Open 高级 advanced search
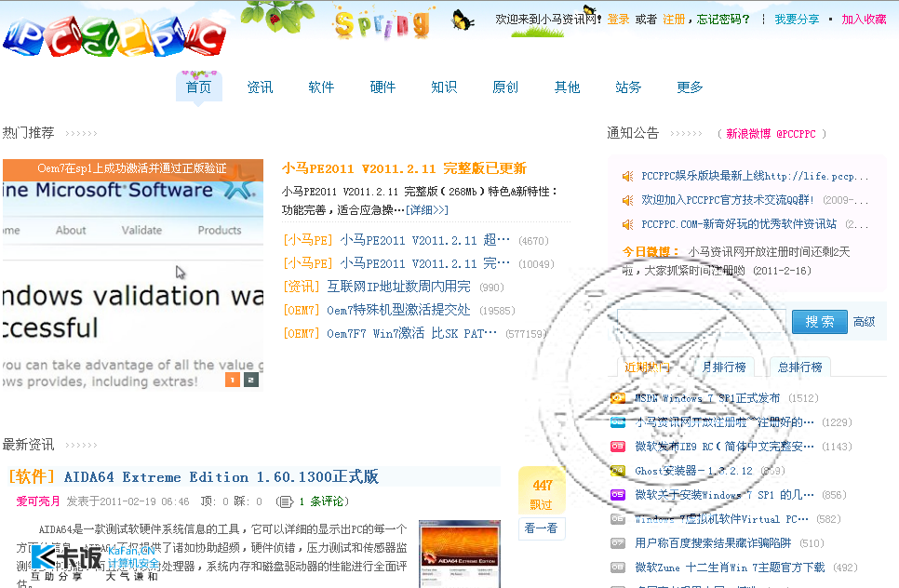This screenshot has height=588, width=899. click(864, 322)
